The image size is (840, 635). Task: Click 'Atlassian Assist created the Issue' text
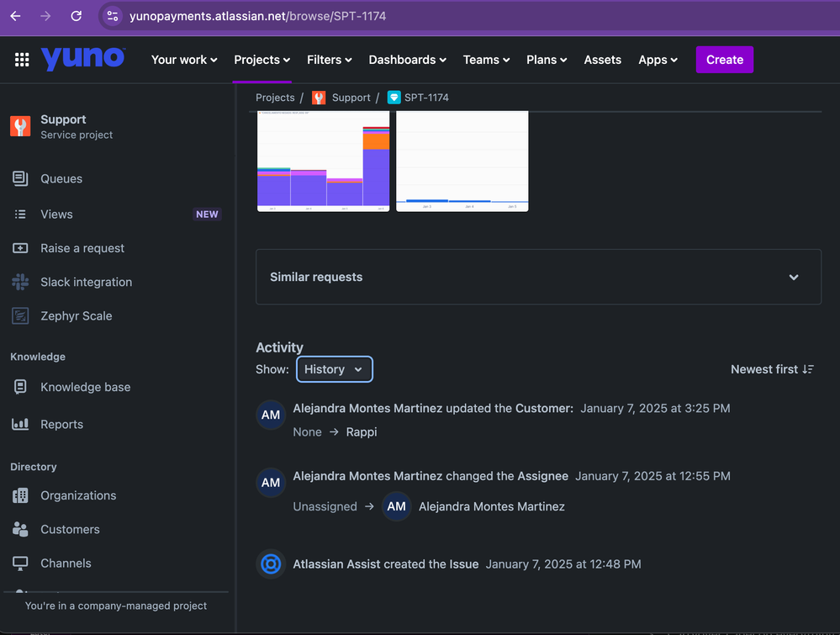(x=386, y=564)
